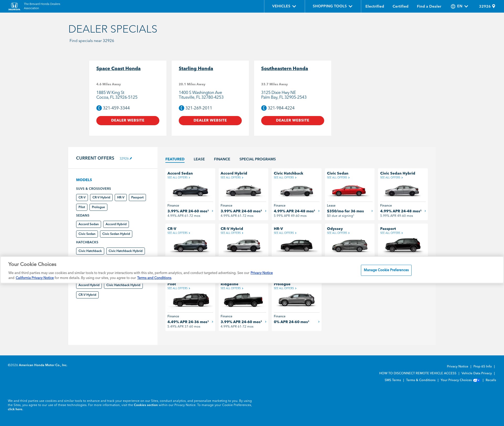This screenshot has width=504, height=426.
Task: Click the arrow next to Prologue 0% APR offer
Action: click(x=319, y=322)
